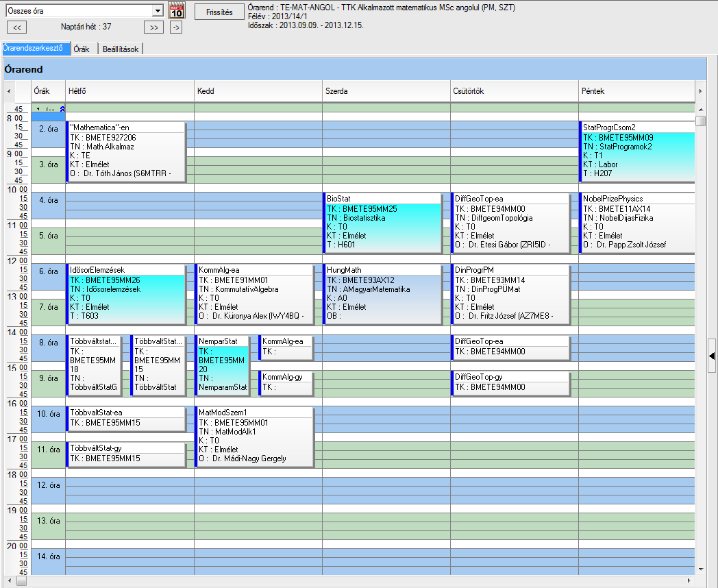Open the Beállítások tab
The height and width of the screenshot is (588, 718).
[x=121, y=49]
